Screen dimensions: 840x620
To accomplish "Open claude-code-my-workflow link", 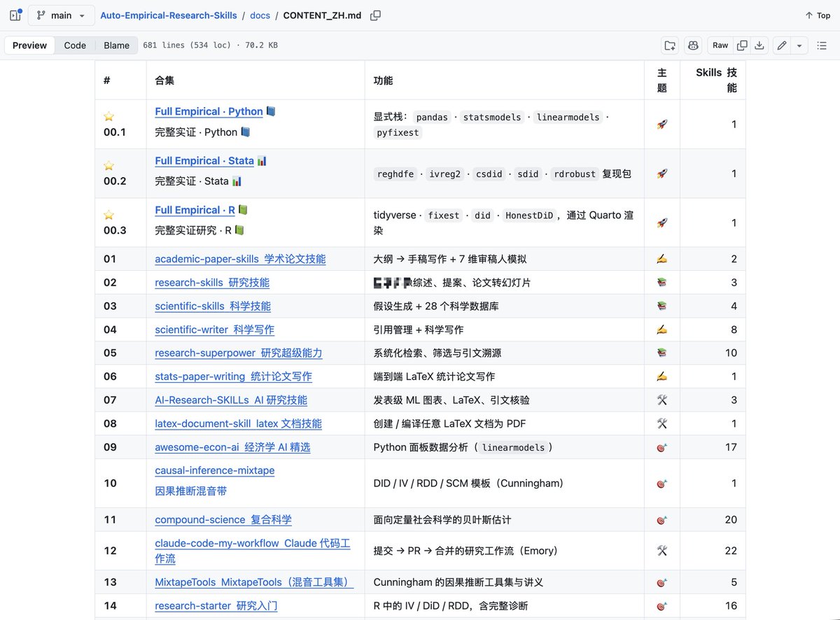I will tap(253, 551).
